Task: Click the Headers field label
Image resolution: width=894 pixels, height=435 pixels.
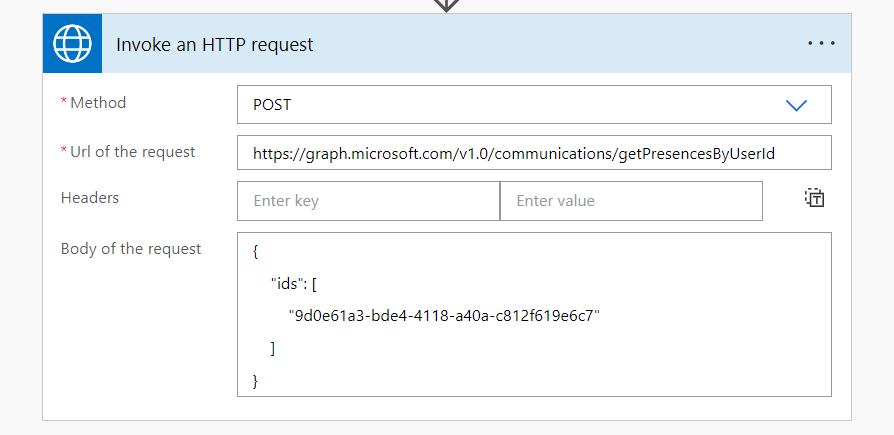Action: click(90, 198)
